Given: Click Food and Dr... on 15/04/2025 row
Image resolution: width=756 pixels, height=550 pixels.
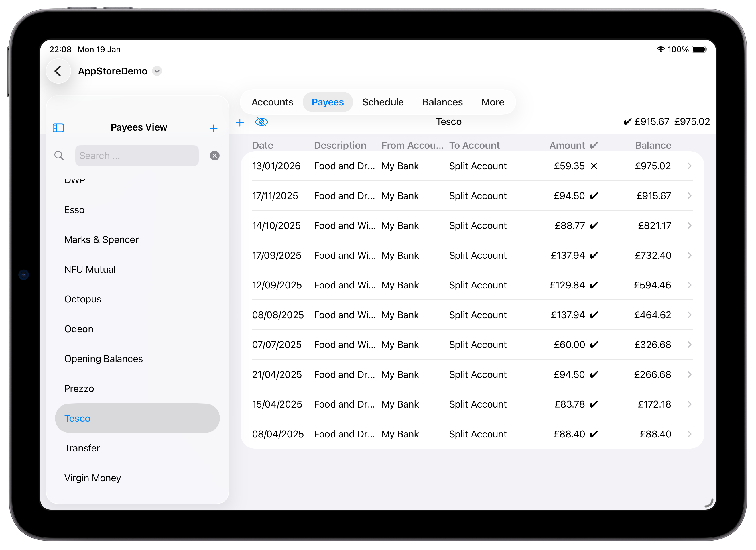Looking at the screenshot, I should tap(344, 404).
